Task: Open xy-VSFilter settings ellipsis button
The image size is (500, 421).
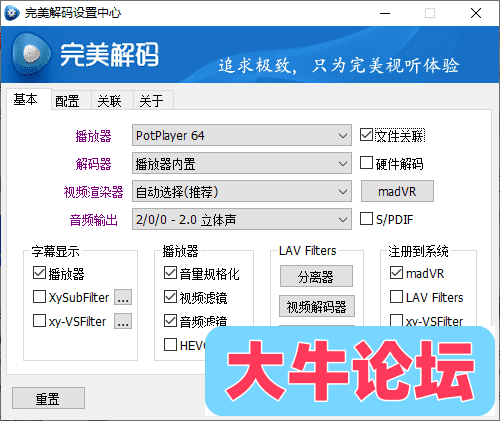Action: [123, 321]
